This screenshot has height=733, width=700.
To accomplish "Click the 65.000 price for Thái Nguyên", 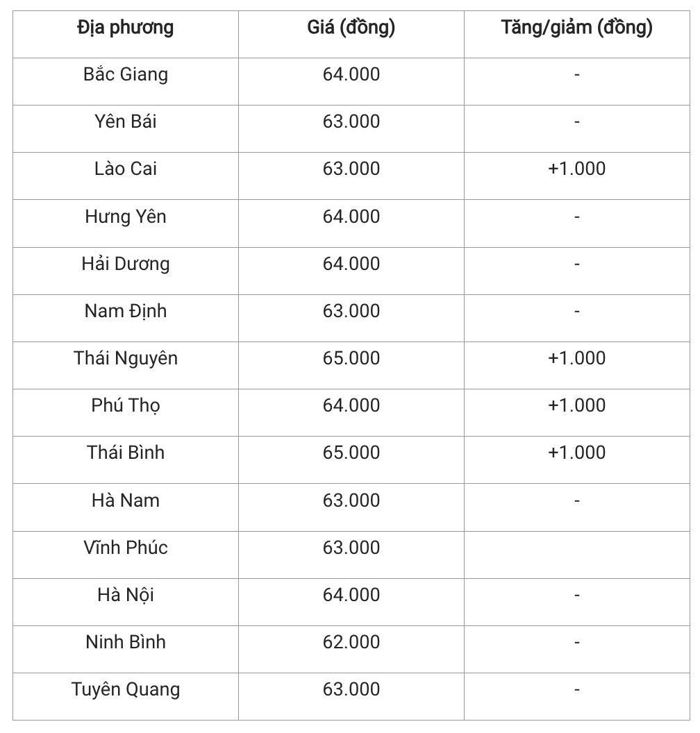I will coord(351,358).
